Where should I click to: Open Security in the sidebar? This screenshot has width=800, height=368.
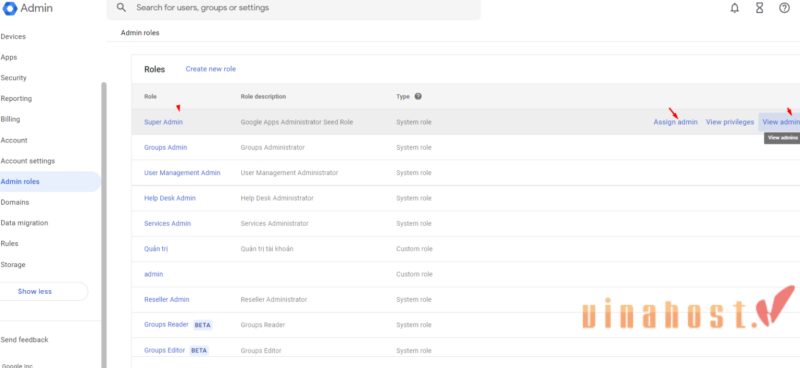[x=13, y=78]
